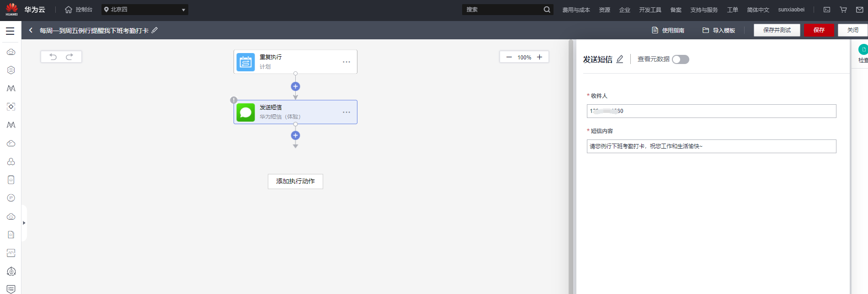Screen dimensions: 868x294
Task: Click the redo arrow on canvas
Action: (x=69, y=57)
